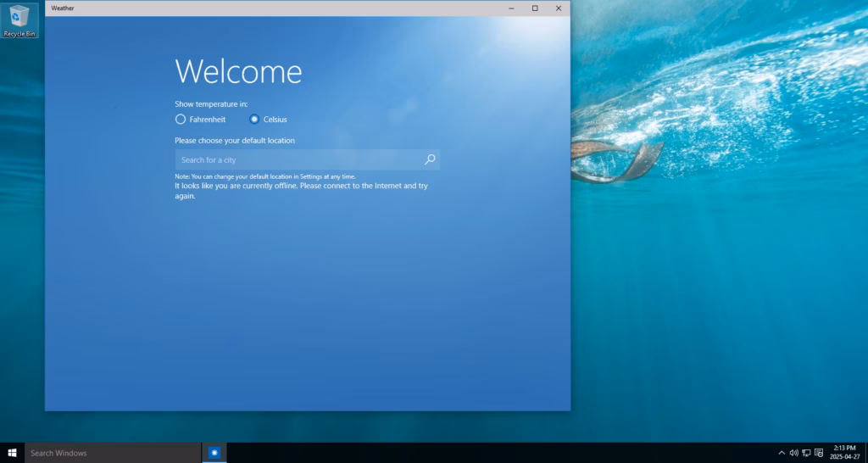Image resolution: width=868 pixels, height=463 pixels.
Task: Click the Welcome heading
Action: coord(238,71)
